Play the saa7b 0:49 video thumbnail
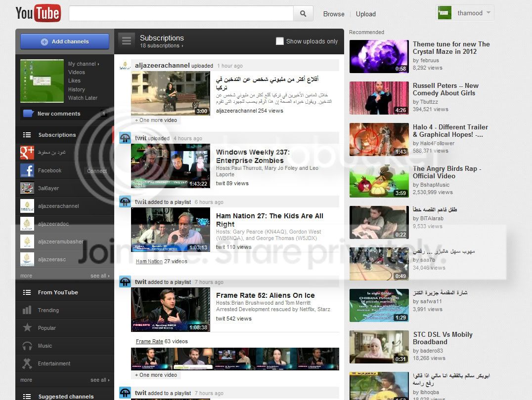The image size is (532, 400). tap(379, 264)
